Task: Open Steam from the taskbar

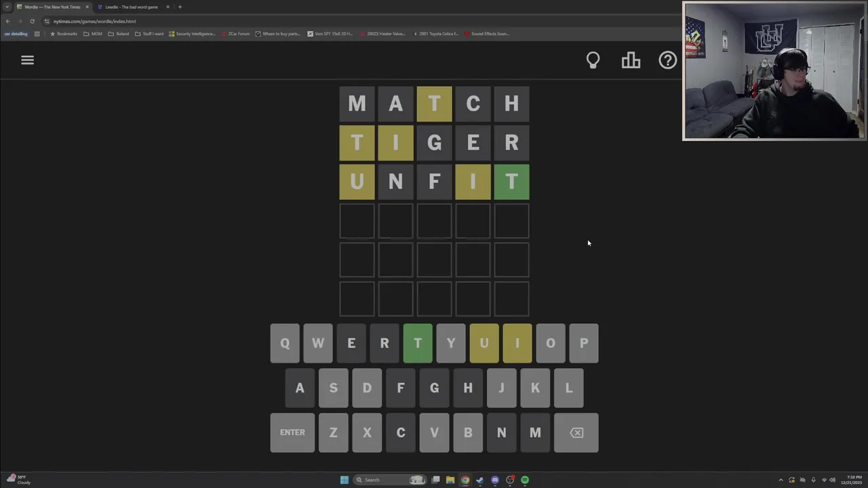Action: coord(480,480)
